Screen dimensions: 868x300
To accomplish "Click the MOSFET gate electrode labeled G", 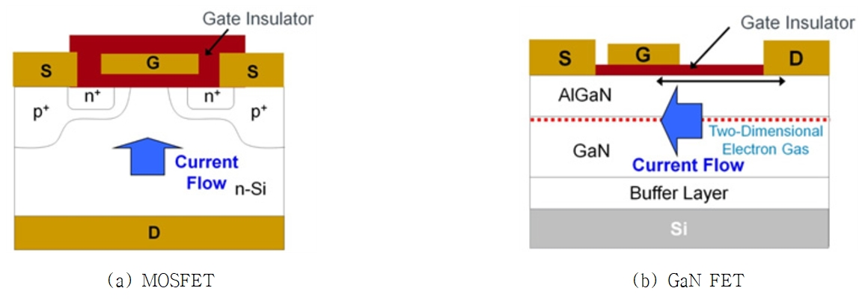I will click(149, 64).
